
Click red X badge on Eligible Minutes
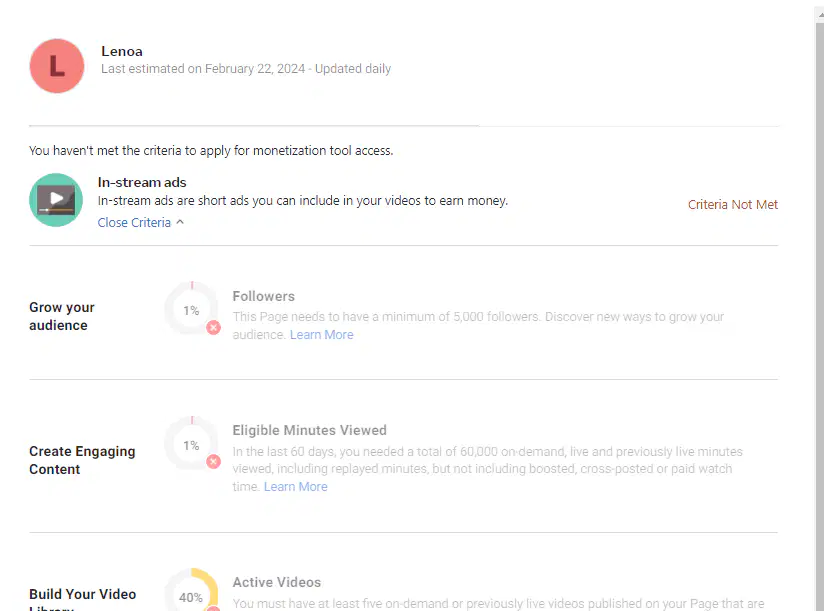click(x=213, y=462)
